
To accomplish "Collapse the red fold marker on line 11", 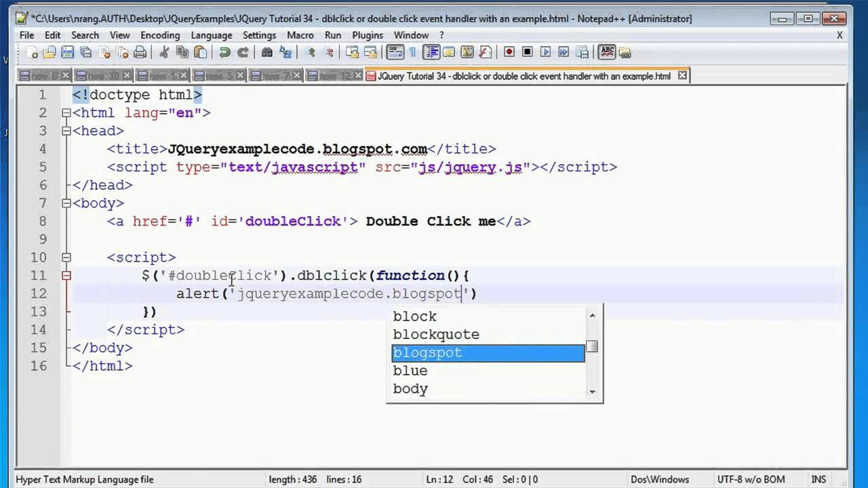I will 66,275.
